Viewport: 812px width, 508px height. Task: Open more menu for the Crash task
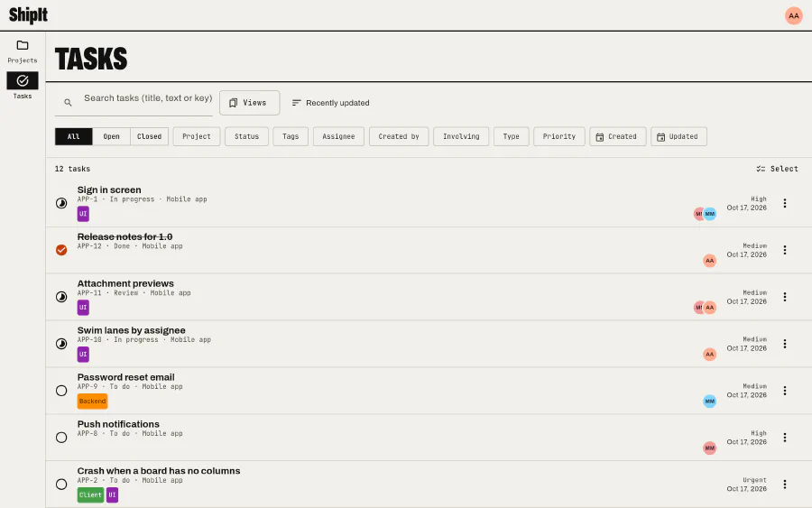(x=785, y=485)
